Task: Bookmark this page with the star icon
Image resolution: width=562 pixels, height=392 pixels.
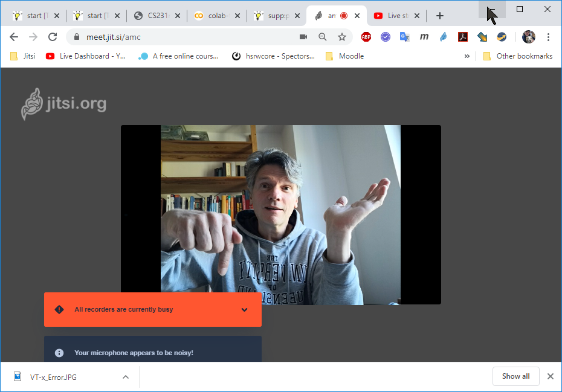Action: [342, 37]
